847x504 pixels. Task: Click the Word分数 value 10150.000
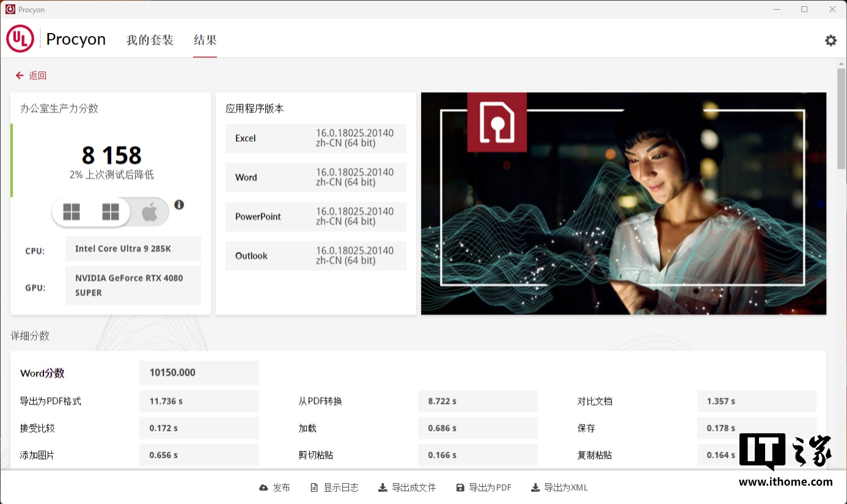[x=199, y=373]
